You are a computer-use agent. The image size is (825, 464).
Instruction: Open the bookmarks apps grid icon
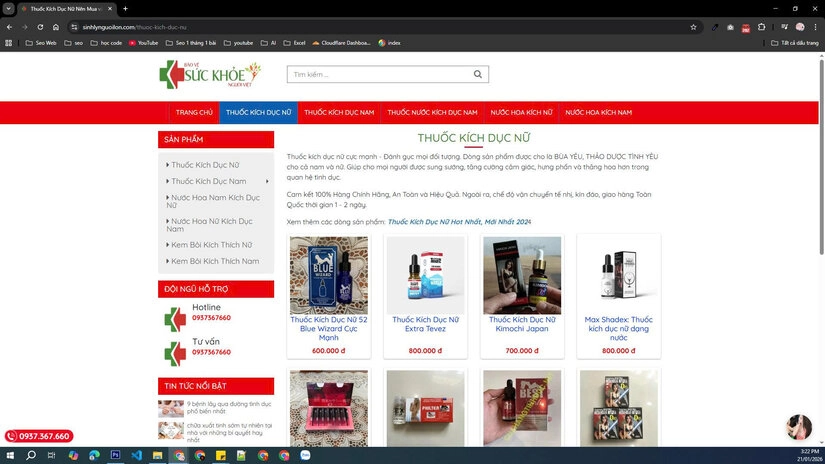coord(8,43)
